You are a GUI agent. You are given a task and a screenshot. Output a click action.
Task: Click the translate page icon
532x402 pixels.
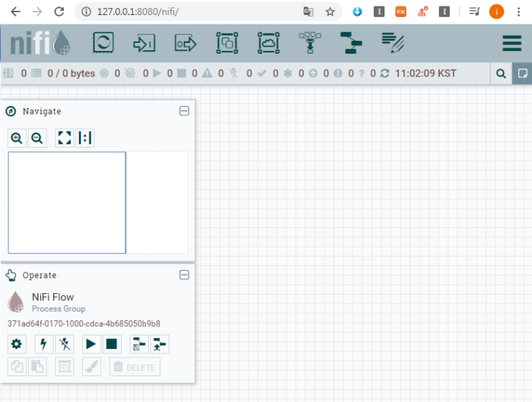(x=308, y=12)
